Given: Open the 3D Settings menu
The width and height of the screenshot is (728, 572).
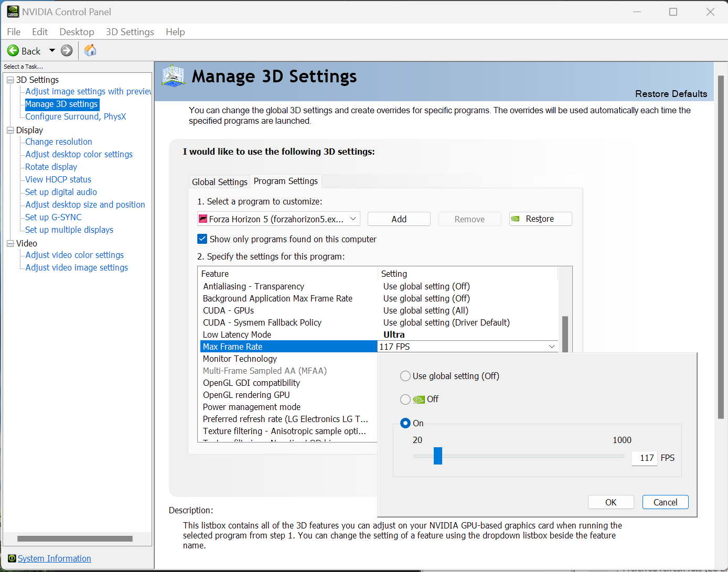Looking at the screenshot, I should (130, 32).
